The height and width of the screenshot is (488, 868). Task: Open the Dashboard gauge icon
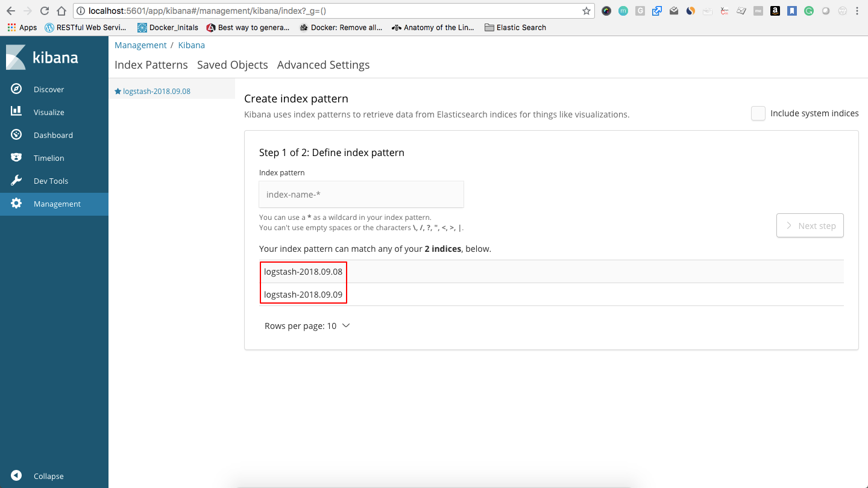(16, 135)
